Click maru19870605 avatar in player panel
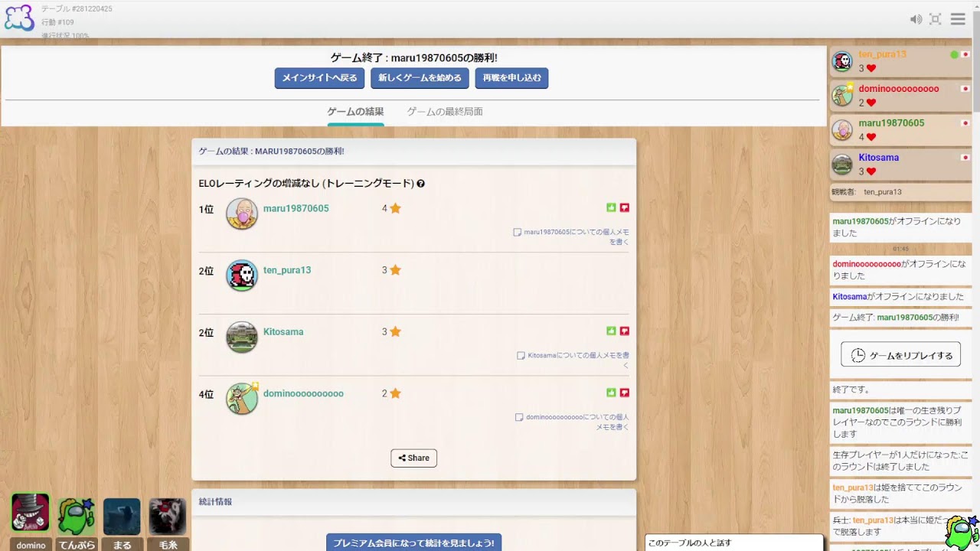980x551 pixels. click(x=842, y=130)
